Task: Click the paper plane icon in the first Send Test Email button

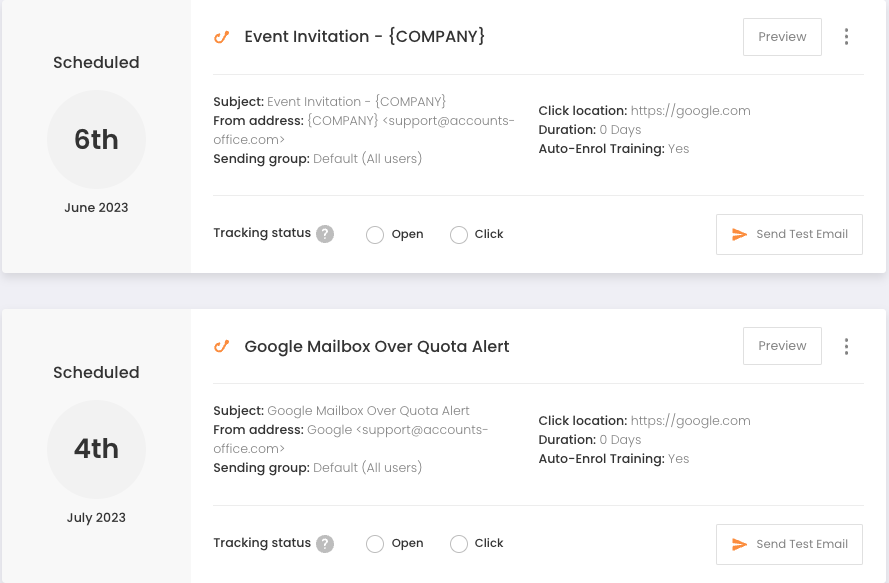Action: 739,234
